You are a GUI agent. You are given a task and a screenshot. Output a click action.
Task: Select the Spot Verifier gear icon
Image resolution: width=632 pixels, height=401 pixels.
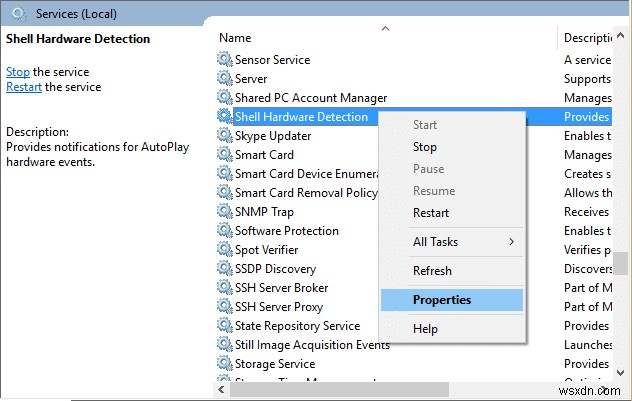(224, 250)
